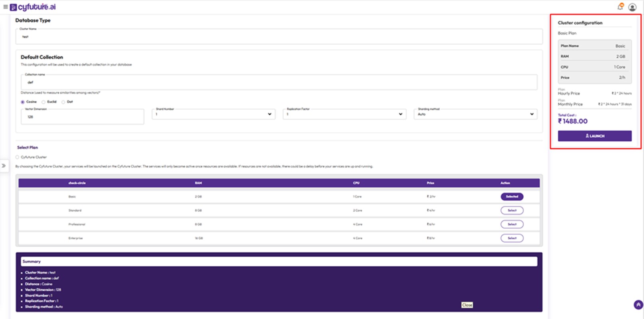The width and height of the screenshot is (644, 319).
Task: Click the cyfuture.ai logo
Action: pos(33,7)
